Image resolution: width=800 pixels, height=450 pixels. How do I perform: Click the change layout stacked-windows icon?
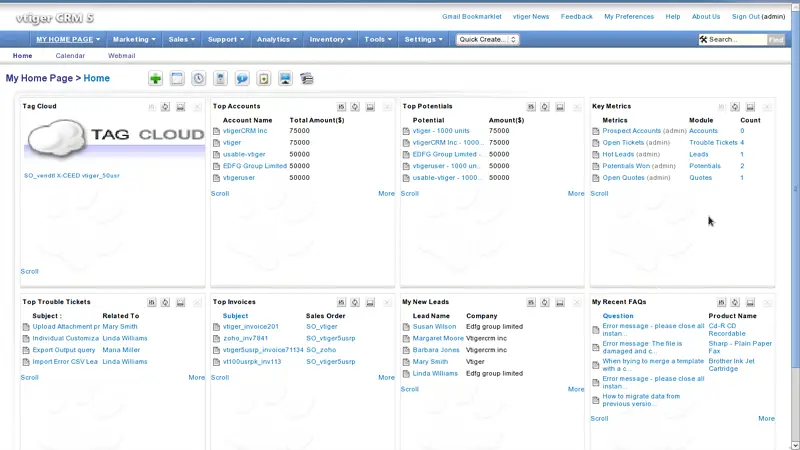click(x=307, y=79)
